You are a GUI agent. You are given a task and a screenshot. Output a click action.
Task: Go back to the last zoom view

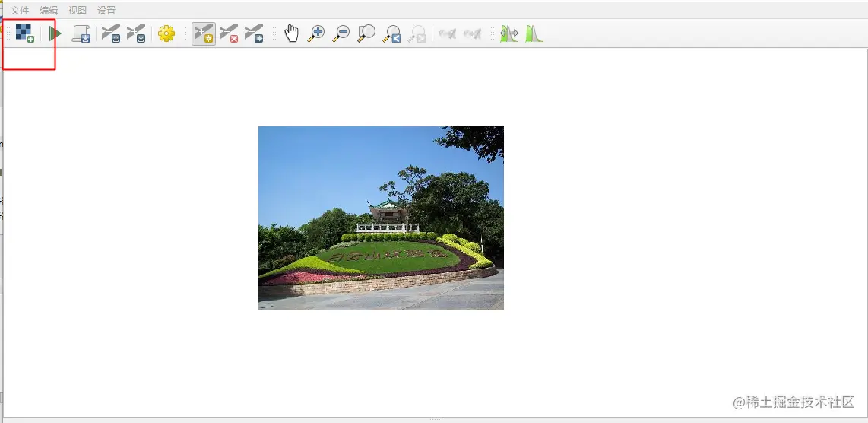[x=392, y=33]
